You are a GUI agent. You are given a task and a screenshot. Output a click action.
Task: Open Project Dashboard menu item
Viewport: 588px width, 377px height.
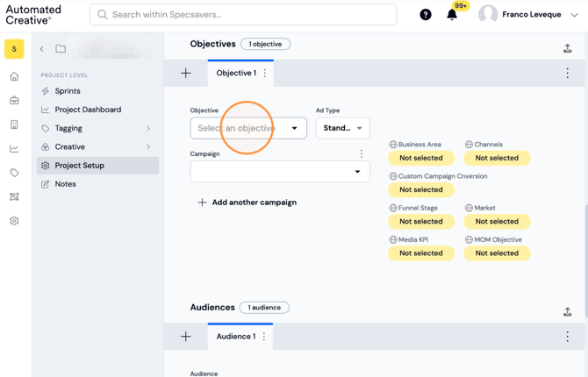[97, 110]
